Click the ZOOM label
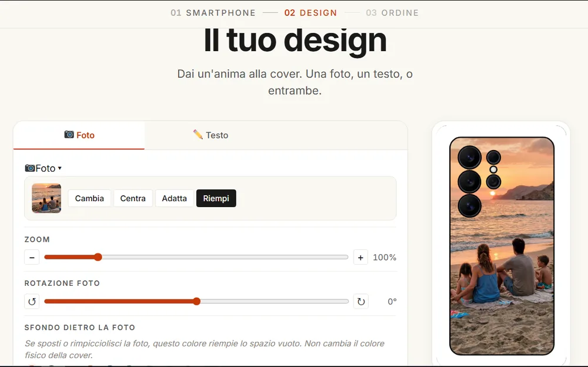Screen dimensions: 588x367 [37, 239]
